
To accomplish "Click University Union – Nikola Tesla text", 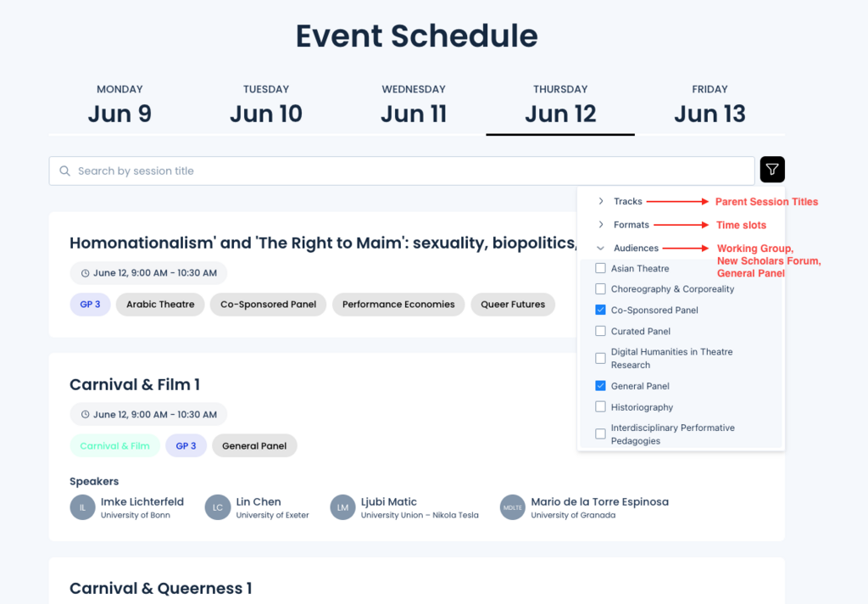I will pos(420,515).
